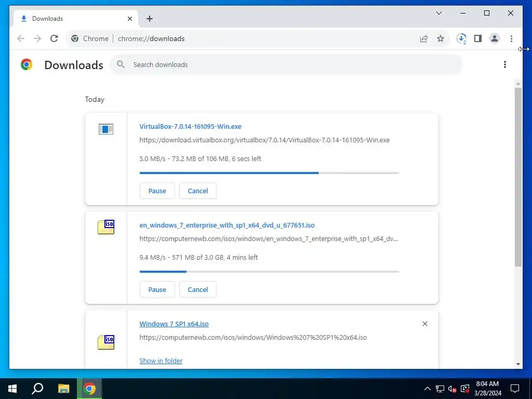Open a new tab with plus button
This screenshot has height=399, width=532.
click(150, 19)
